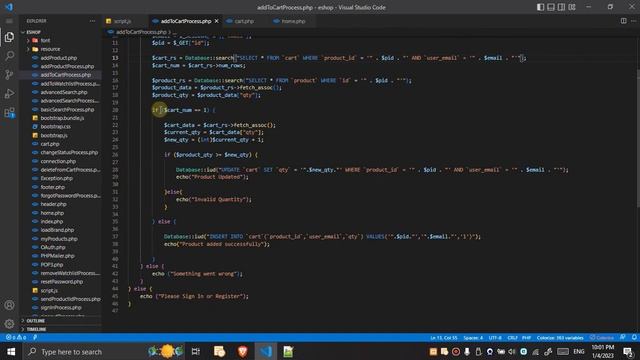
Task: Click line 20 in the editor gutter
Action: [115, 110]
